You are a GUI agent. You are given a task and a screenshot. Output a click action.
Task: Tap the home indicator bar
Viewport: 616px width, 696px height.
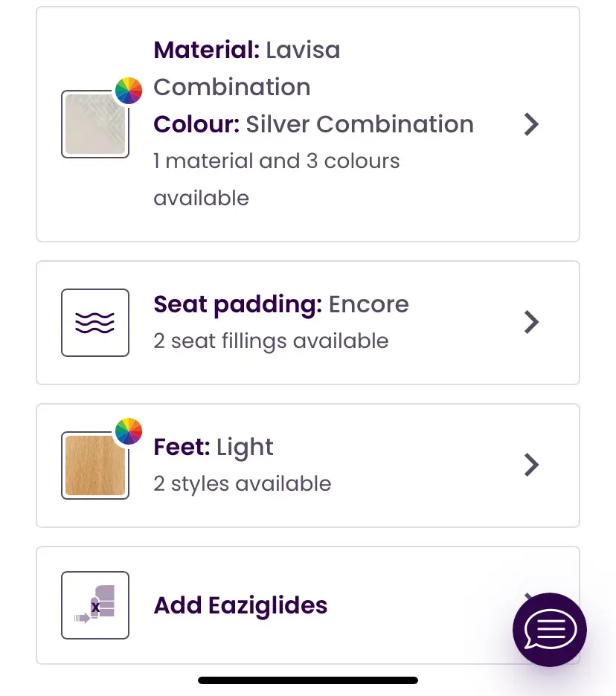pos(308,680)
